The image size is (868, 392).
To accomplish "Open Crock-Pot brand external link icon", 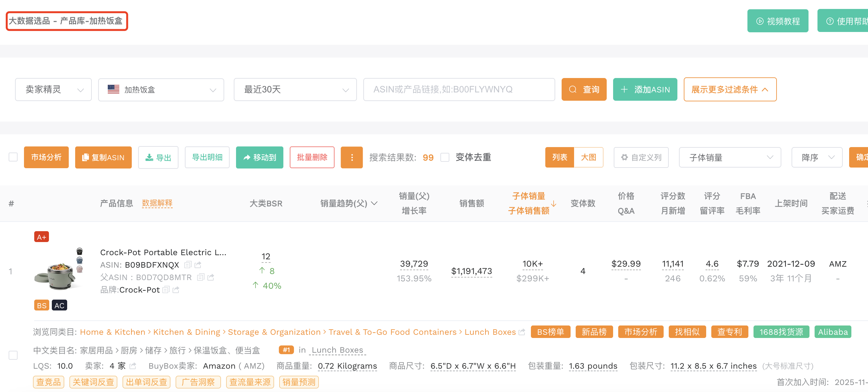I will pos(176,290).
